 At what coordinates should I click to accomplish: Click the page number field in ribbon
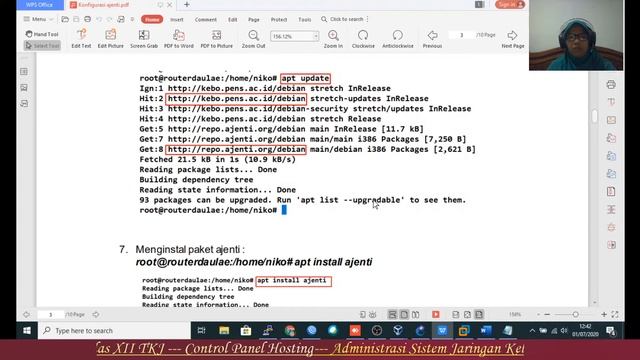coord(462,35)
